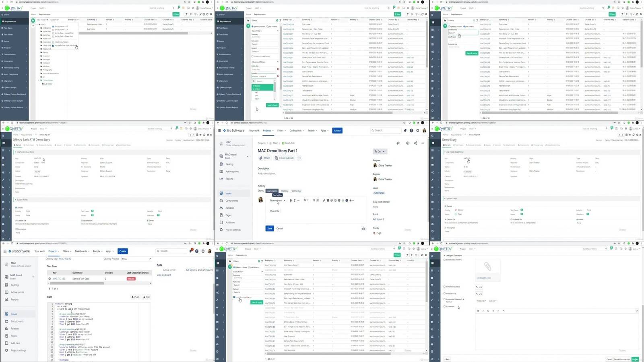The image size is (644, 362).
Task: Tick the Link Attachments checkbox
Action: (x=444, y=260)
